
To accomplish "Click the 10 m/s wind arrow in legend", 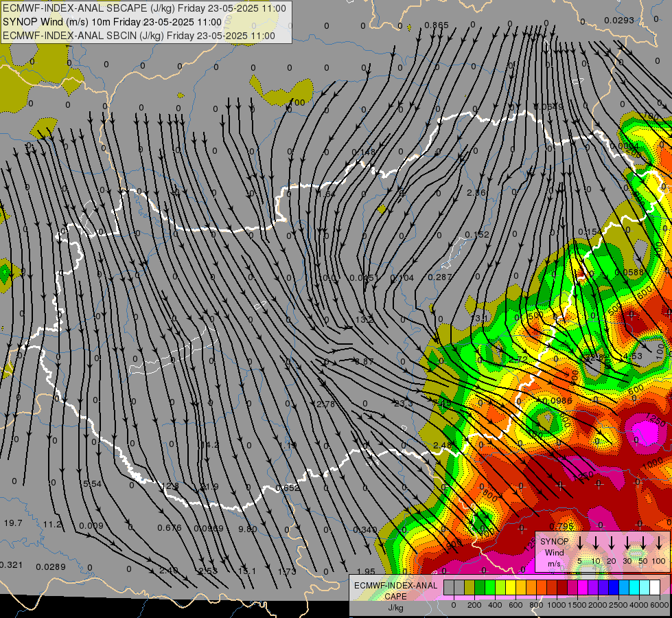I will (x=596, y=542).
